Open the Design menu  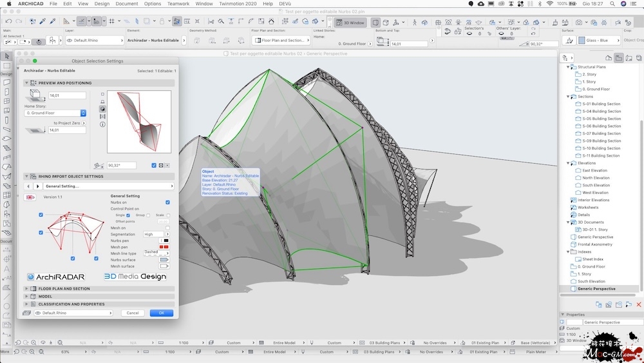click(102, 4)
